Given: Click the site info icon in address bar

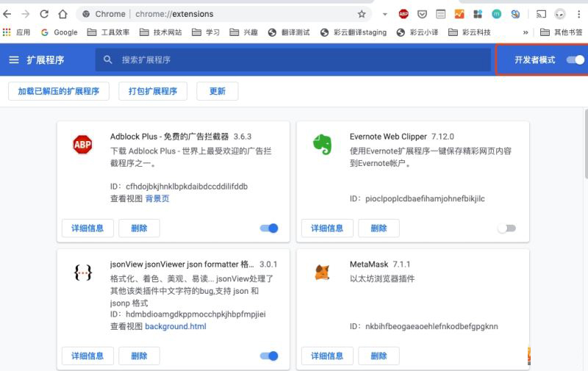Looking at the screenshot, I should tap(86, 14).
